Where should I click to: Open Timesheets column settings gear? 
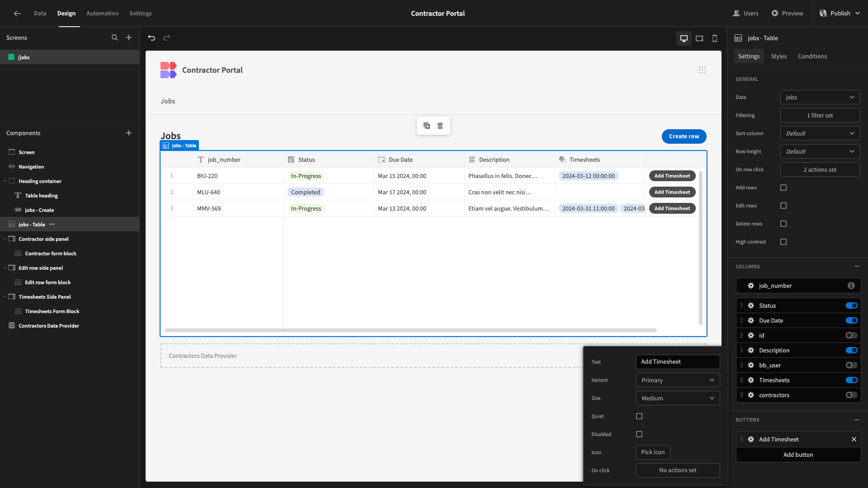click(x=751, y=380)
